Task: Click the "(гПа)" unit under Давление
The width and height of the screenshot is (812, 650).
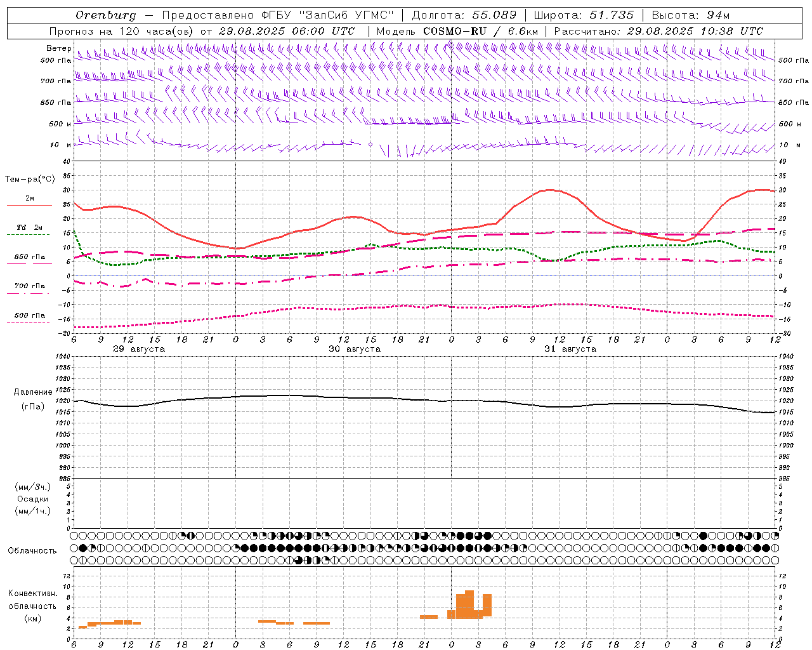Action: tap(32, 407)
